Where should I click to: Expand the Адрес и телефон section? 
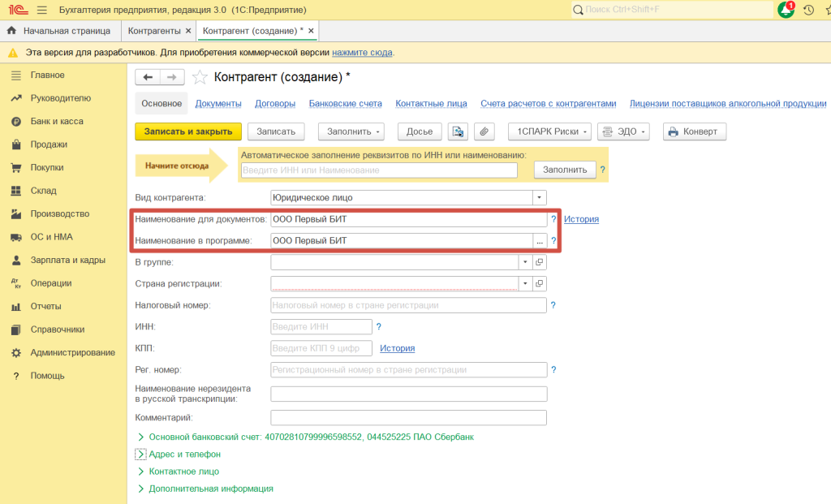[x=140, y=454]
